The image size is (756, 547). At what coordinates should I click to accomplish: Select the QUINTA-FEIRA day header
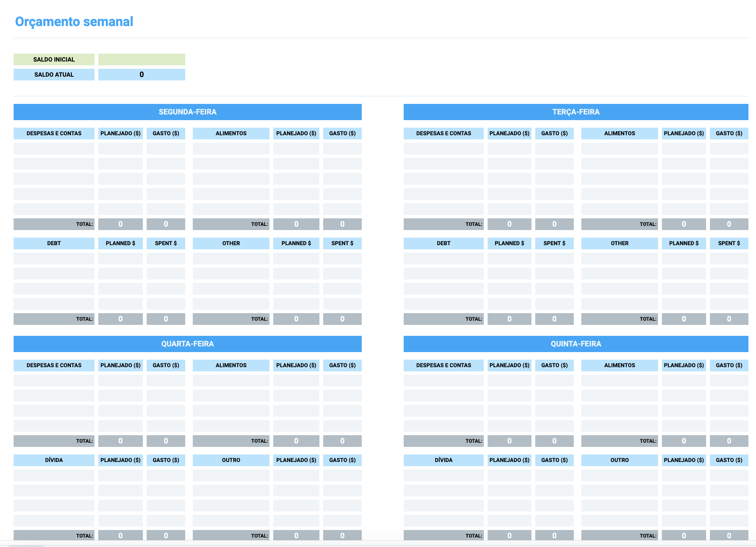point(576,344)
